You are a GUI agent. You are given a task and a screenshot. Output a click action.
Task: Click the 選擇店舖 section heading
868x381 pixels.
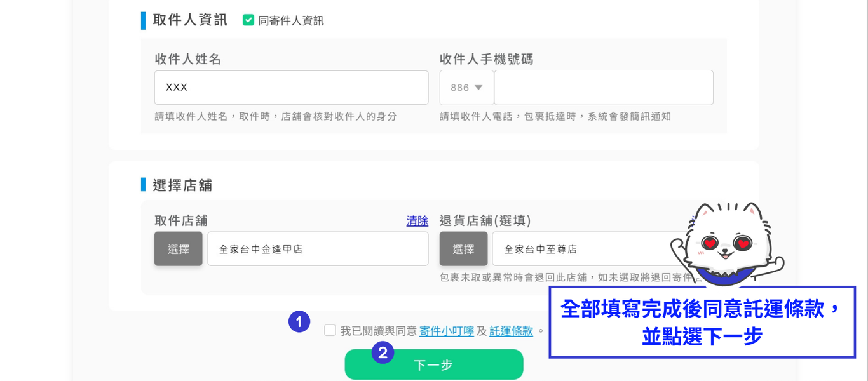pos(182,185)
